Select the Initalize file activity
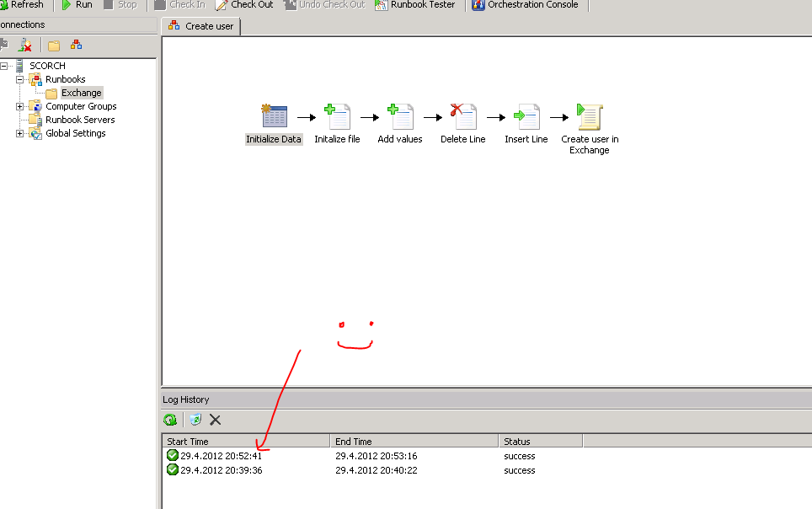 point(337,117)
